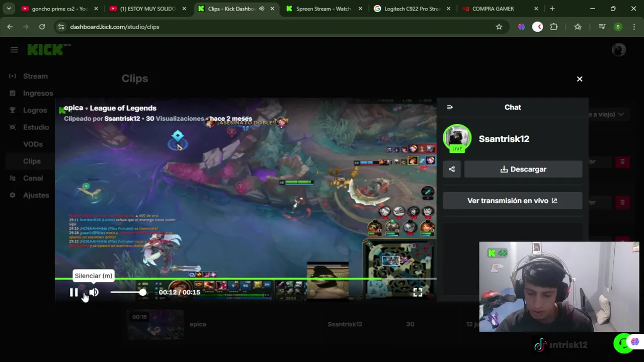Open the Chrome three-dot menu
The height and width of the screenshot is (362, 644).
tap(633, 27)
